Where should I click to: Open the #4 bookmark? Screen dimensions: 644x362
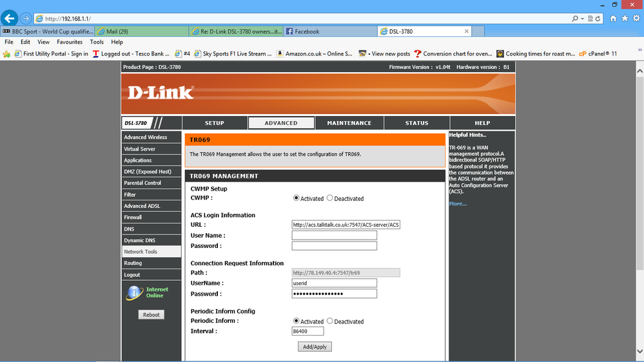182,53
